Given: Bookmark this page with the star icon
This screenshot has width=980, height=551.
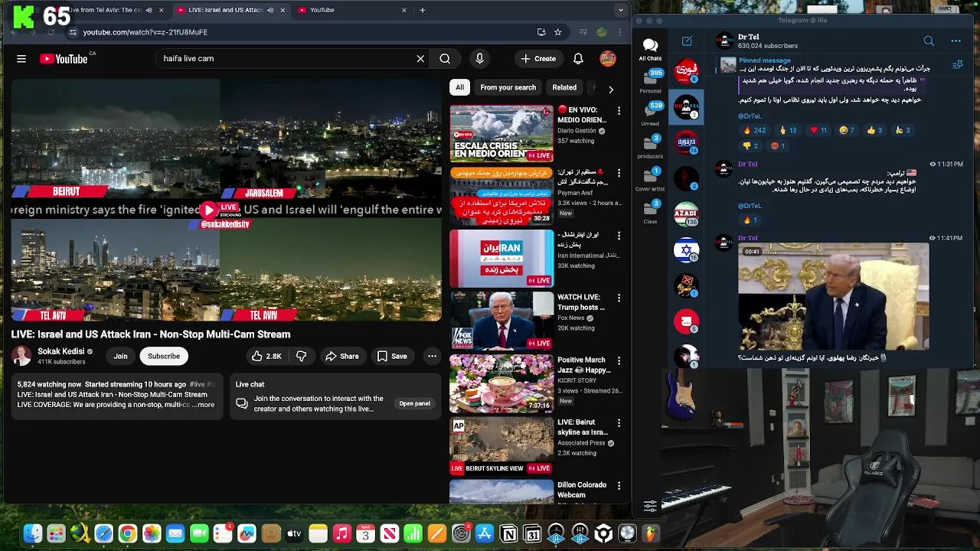Looking at the screenshot, I should point(558,32).
